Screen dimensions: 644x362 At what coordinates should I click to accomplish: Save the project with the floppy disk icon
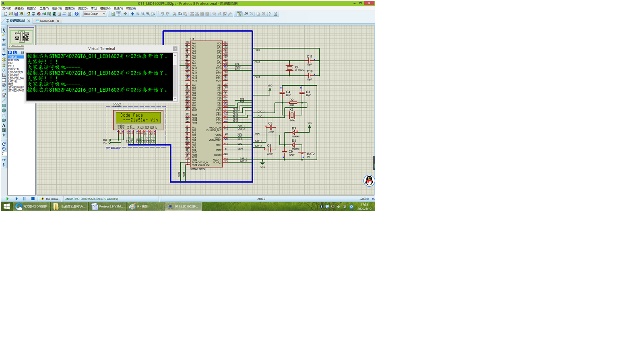point(16,14)
